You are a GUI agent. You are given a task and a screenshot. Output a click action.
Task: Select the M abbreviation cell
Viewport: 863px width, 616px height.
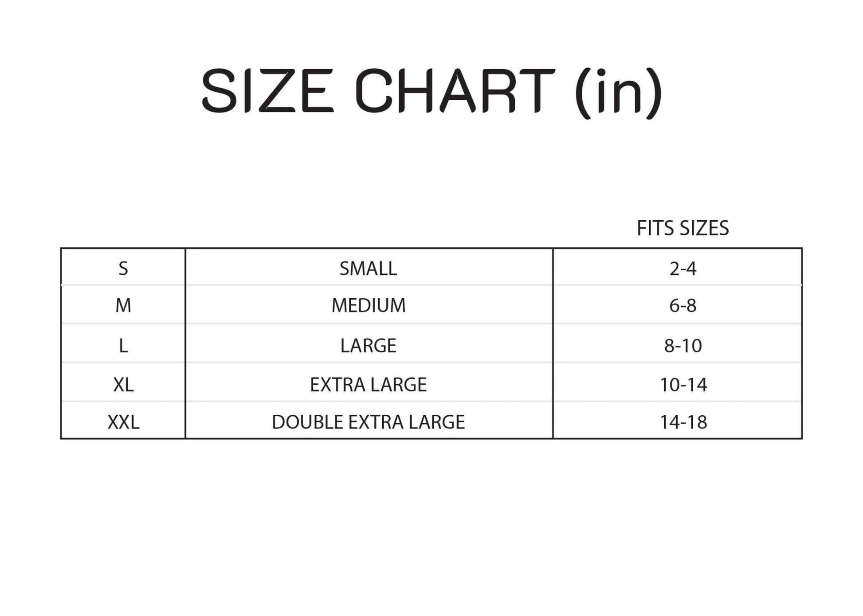pyautogui.click(x=123, y=305)
